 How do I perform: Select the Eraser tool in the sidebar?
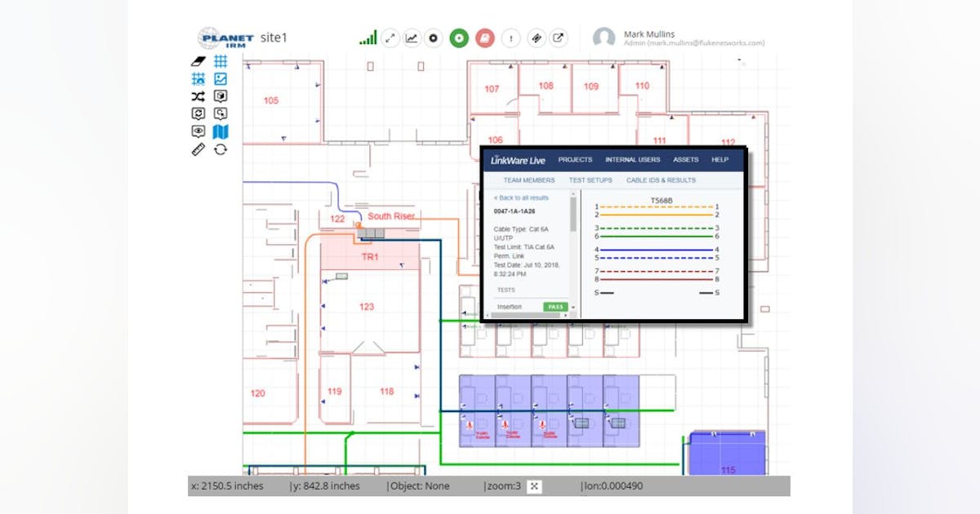198,61
